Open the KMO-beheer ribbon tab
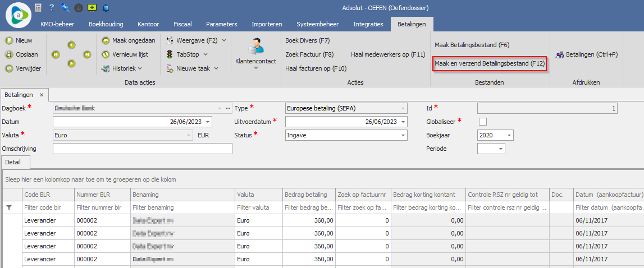The height and width of the screenshot is (268, 644). point(57,24)
